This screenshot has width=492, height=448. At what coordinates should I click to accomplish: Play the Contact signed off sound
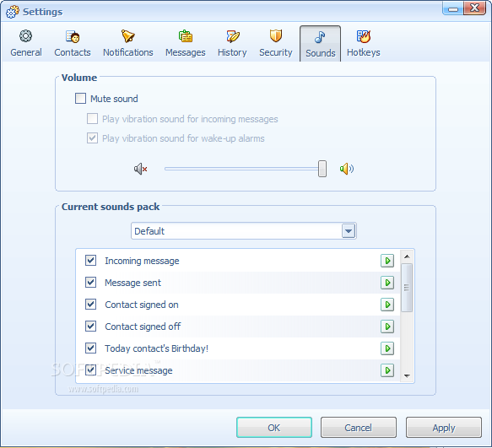pos(387,327)
